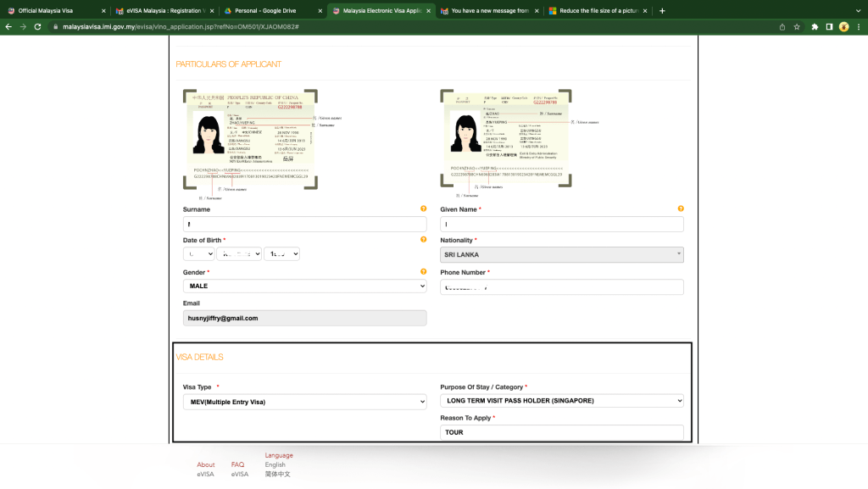Click the given name passport sample image

click(520, 142)
